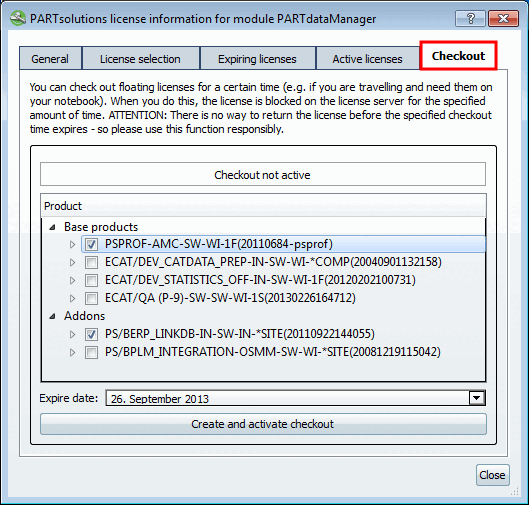
Task: Uncheck PSPROF-AMC-SW-WI-1F license checkbox
Action: [x=91, y=244]
